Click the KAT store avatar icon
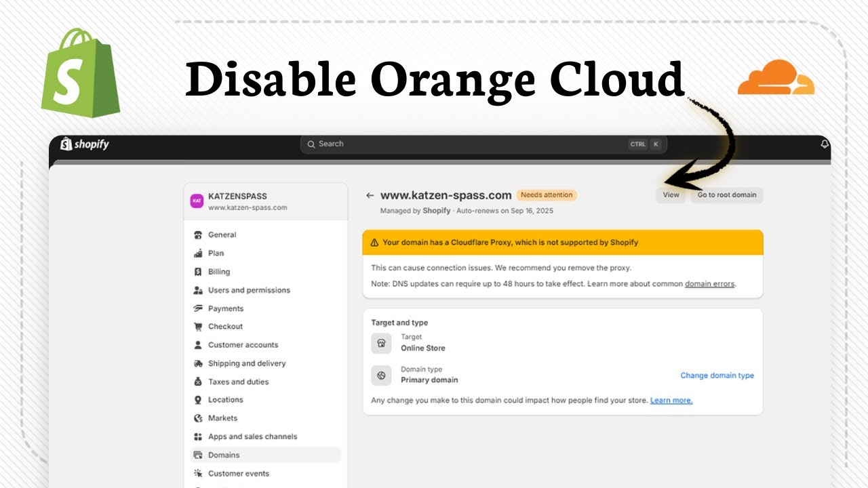This screenshot has height=488, width=868. [x=197, y=201]
